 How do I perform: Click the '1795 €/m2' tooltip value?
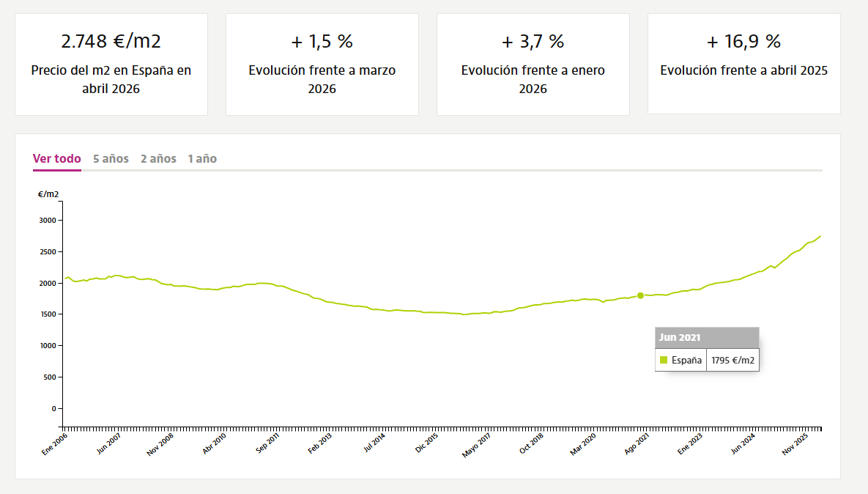point(733,360)
